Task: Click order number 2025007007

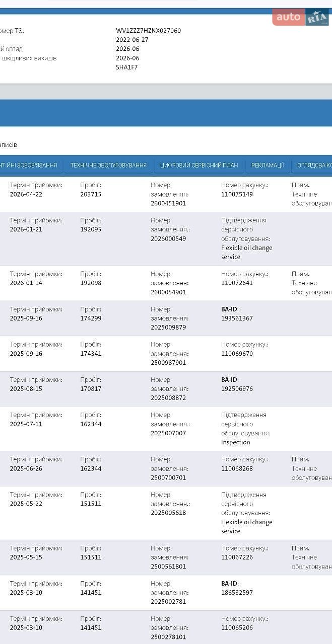Action: click(168, 433)
